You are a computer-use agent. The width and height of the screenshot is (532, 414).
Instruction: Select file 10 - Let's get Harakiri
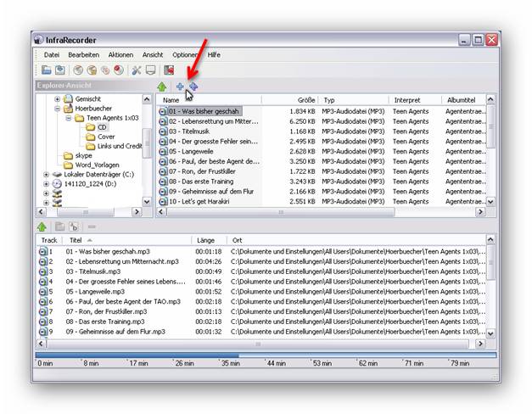[x=199, y=201]
